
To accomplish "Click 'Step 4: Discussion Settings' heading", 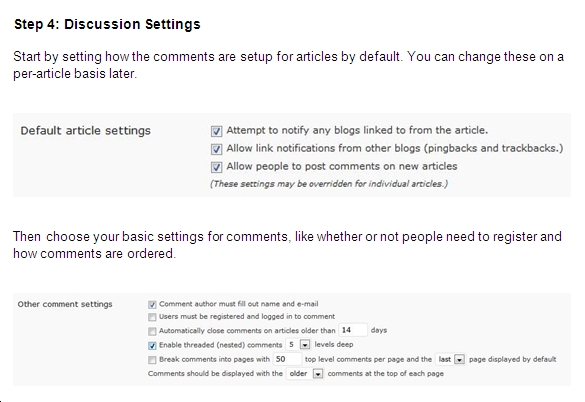I will click(x=107, y=24).
